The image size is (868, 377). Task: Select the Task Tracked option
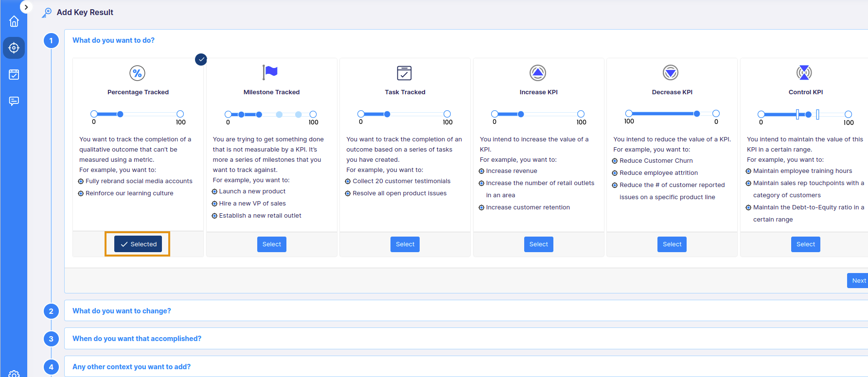[405, 244]
